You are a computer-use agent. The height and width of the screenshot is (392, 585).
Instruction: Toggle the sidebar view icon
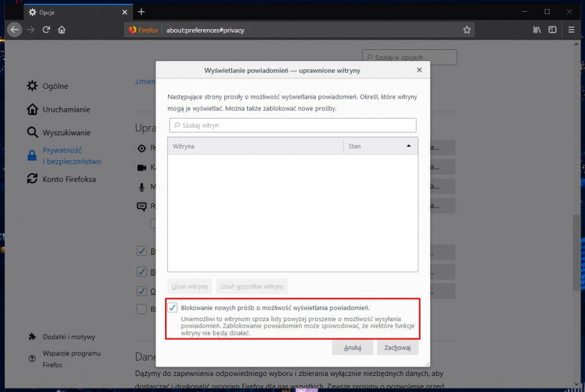tap(552, 30)
